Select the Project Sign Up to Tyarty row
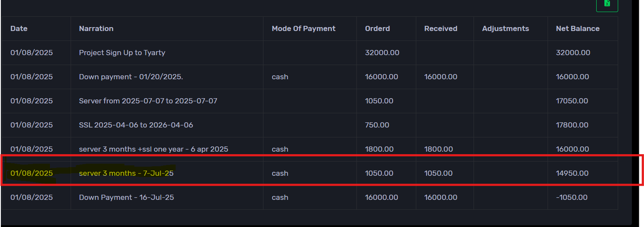 point(122,53)
